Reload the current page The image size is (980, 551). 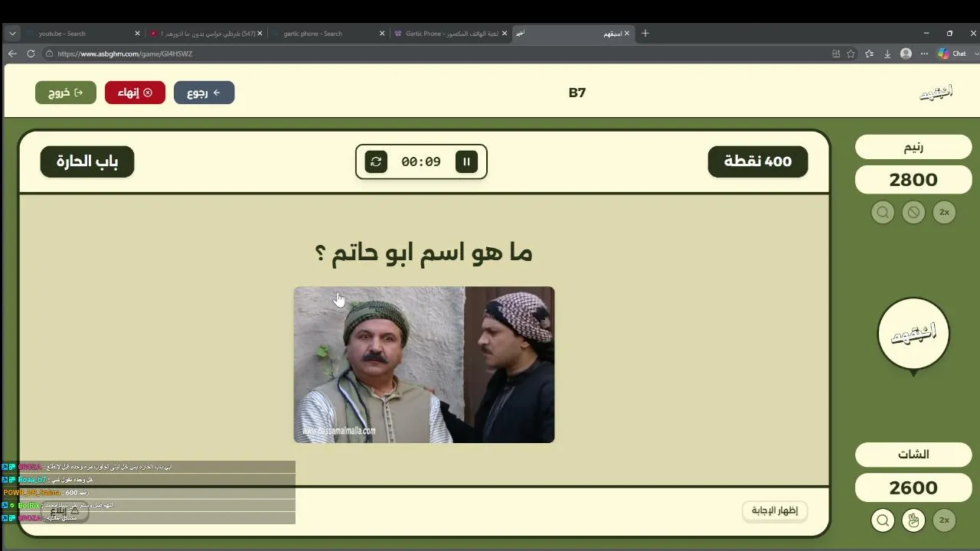point(31,54)
